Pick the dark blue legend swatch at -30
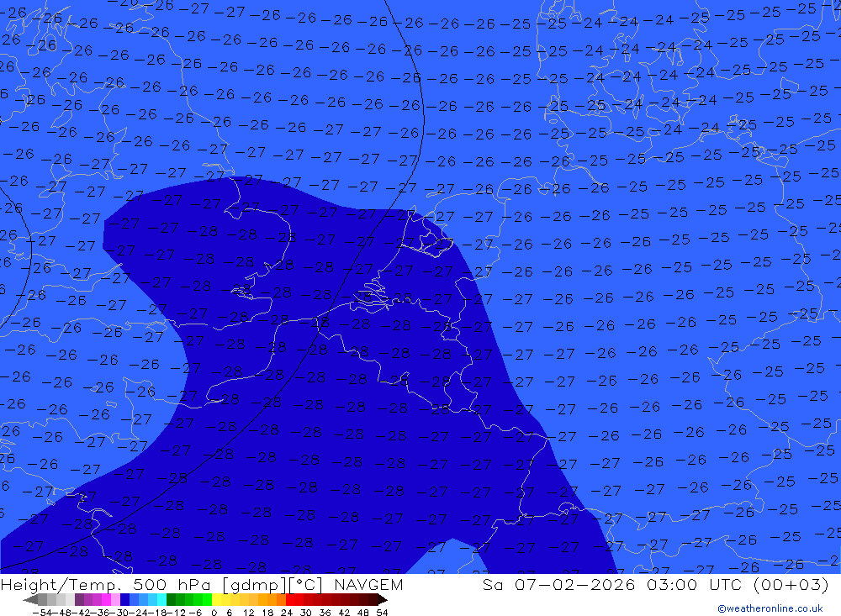 point(124,599)
